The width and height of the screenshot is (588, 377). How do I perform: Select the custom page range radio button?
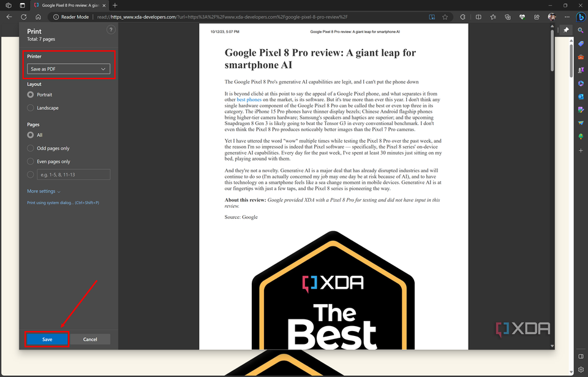[x=31, y=175]
